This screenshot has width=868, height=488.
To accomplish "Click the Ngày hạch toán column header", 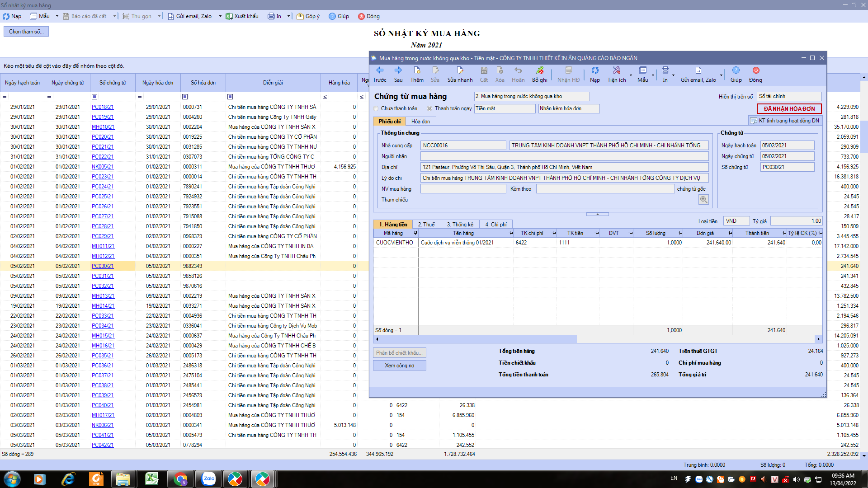I will [23, 83].
